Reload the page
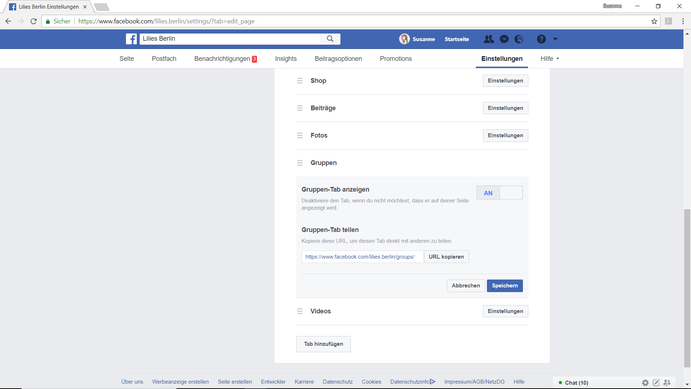This screenshot has width=691, height=389. tap(33, 21)
